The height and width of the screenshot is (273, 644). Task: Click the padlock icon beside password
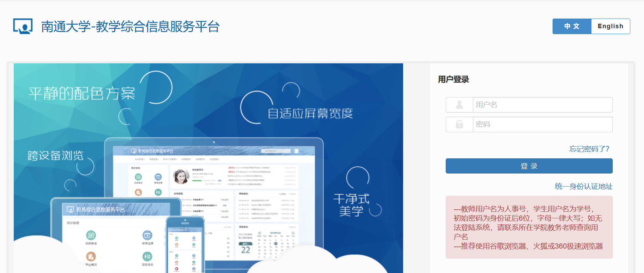pyautogui.click(x=459, y=124)
